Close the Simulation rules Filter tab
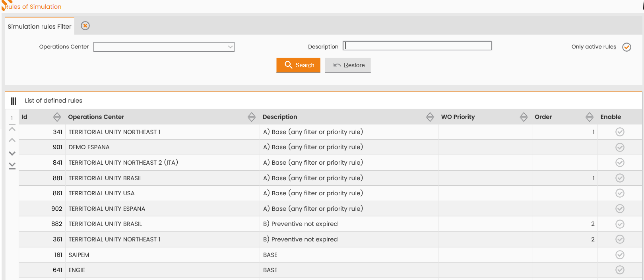The image size is (644, 280). [x=85, y=26]
